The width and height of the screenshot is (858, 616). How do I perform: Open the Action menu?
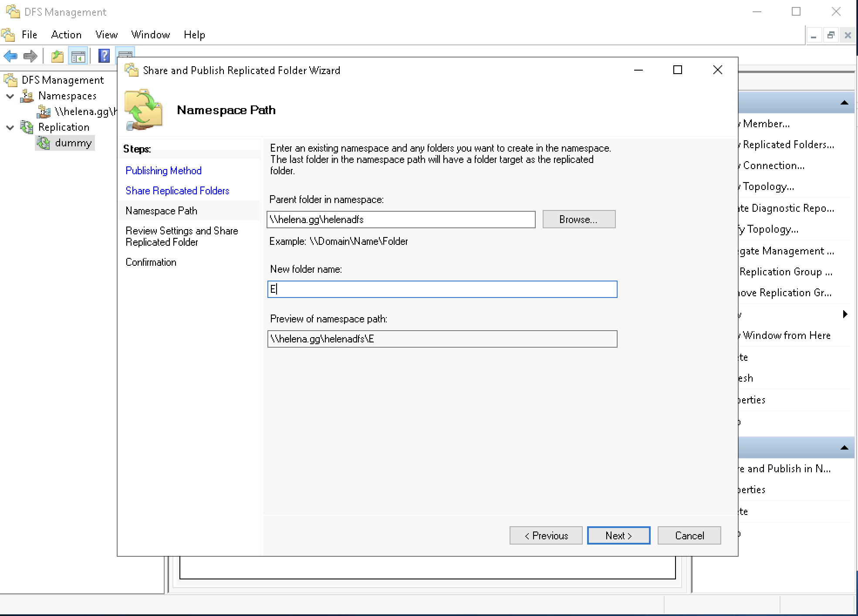(x=66, y=35)
